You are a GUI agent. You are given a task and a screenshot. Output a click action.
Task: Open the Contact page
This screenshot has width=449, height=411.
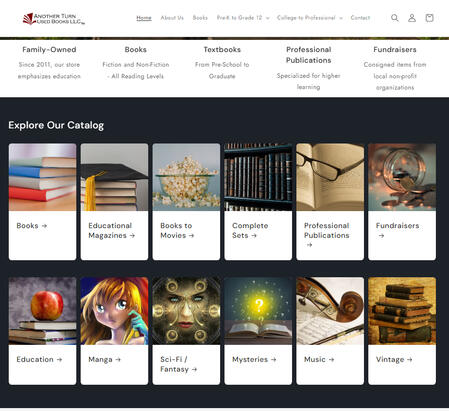tap(360, 18)
